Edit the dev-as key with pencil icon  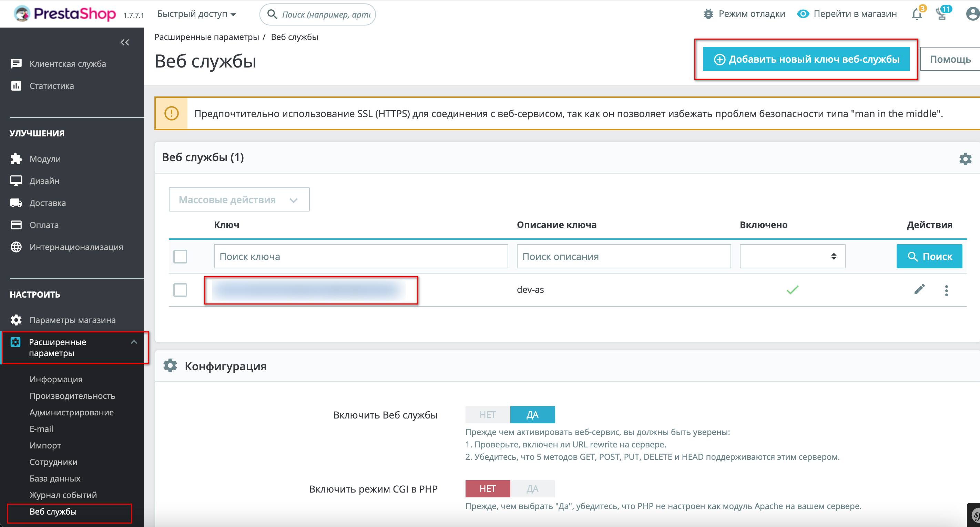919,289
